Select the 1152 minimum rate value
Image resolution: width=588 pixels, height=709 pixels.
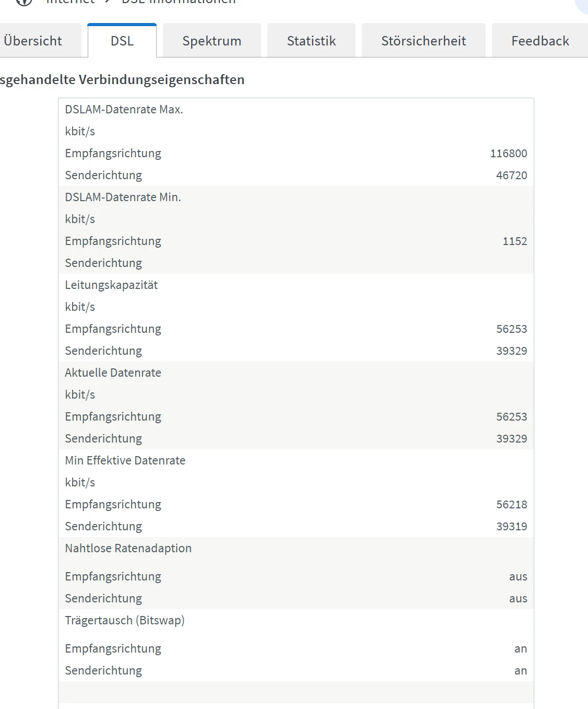click(514, 241)
